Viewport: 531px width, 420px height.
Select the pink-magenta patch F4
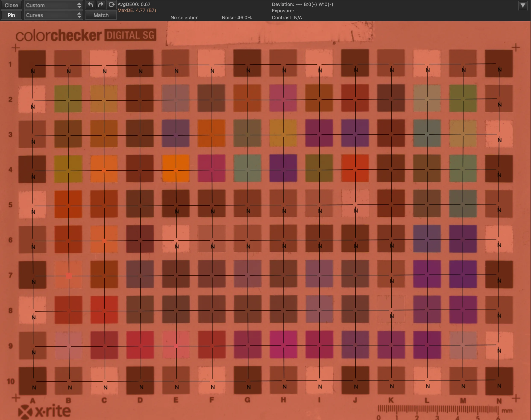pos(211,168)
